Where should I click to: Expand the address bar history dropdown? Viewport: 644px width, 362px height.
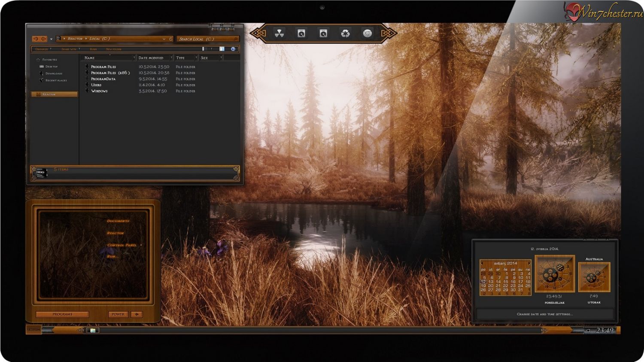point(164,39)
